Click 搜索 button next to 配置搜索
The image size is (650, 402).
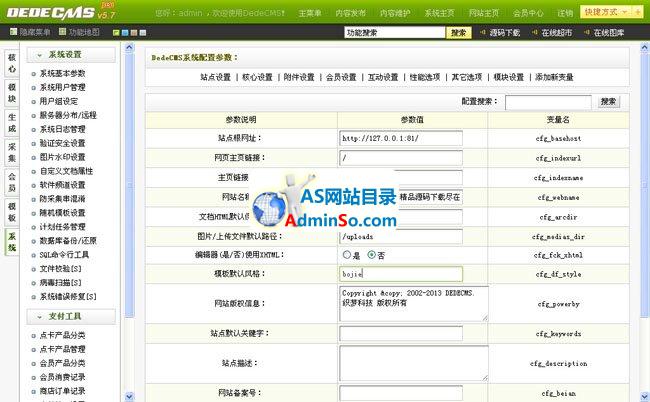[x=609, y=102]
